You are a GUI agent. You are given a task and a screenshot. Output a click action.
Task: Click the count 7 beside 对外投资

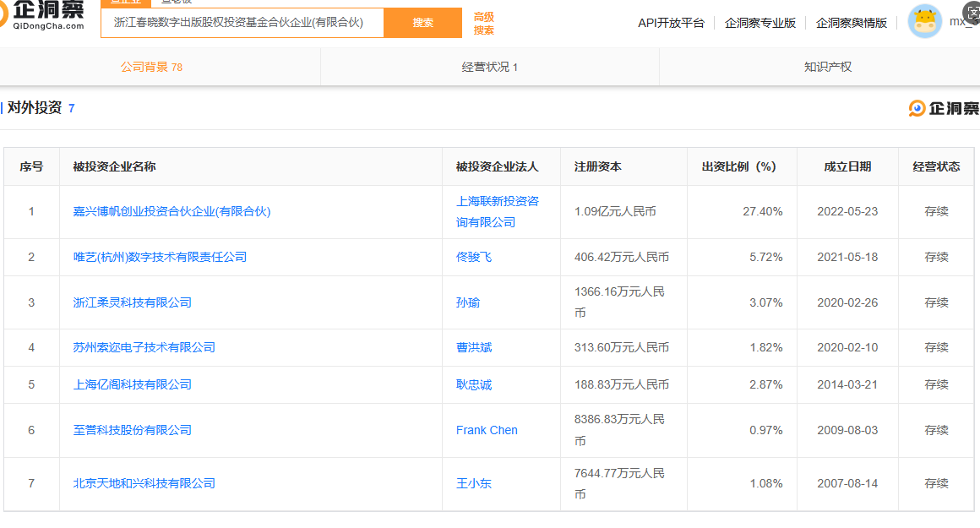[x=71, y=109]
